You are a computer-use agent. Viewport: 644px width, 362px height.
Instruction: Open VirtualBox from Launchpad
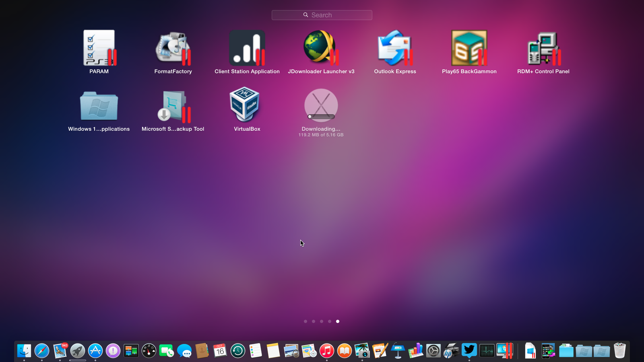[x=245, y=105]
